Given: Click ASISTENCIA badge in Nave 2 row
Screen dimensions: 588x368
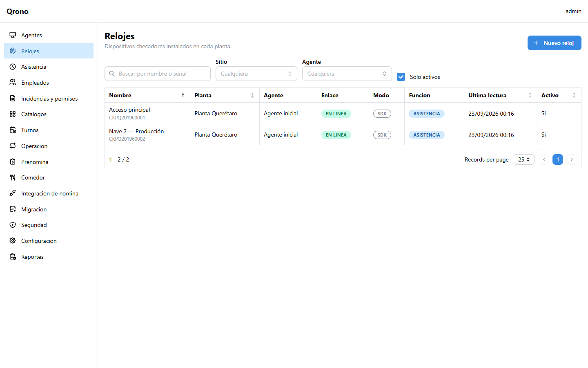Looking at the screenshot, I should click(427, 135).
